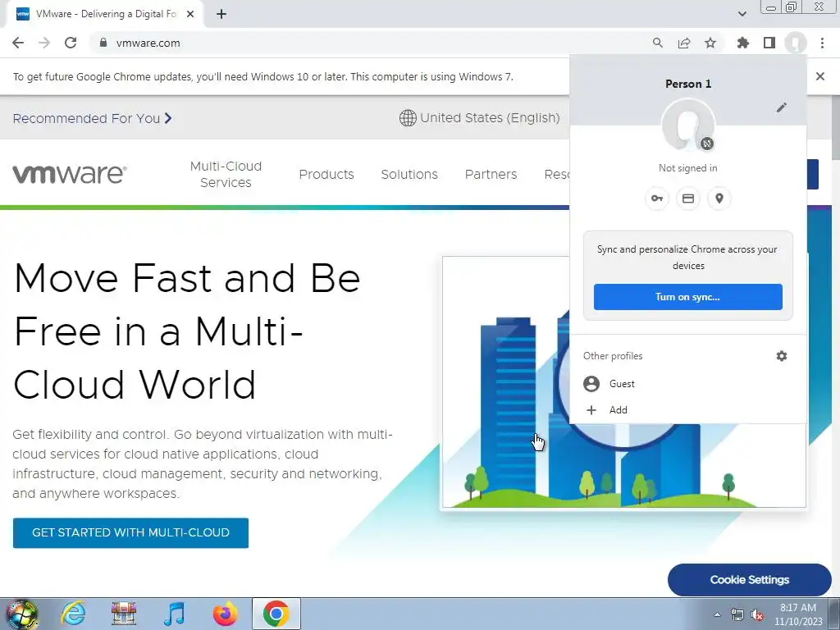
Task: Click the Turn on sync button
Action: 688,297
